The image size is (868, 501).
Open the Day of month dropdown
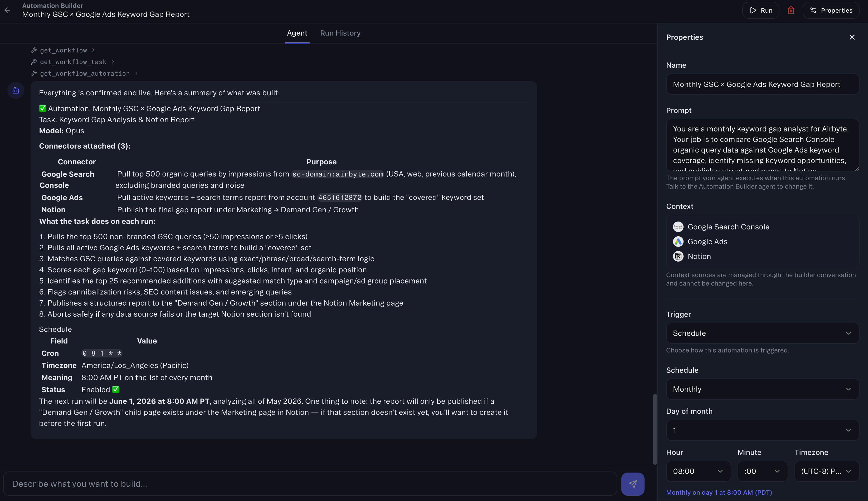click(762, 430)
